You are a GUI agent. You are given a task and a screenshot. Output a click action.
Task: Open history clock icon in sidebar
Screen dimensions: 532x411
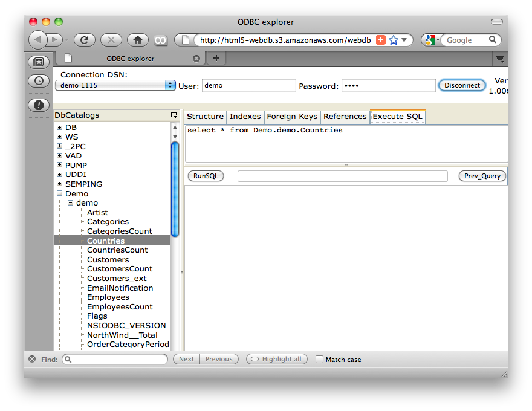[x=39, y=80]
